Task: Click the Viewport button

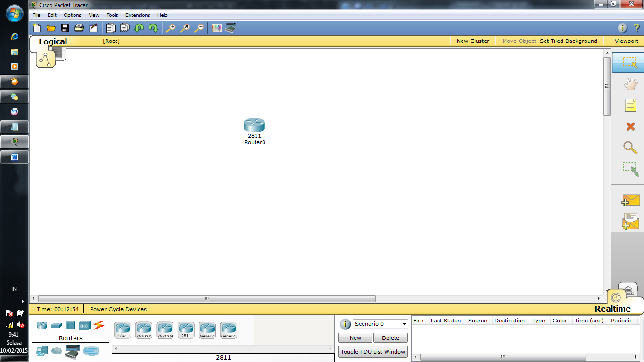Action: click(627, 41)
